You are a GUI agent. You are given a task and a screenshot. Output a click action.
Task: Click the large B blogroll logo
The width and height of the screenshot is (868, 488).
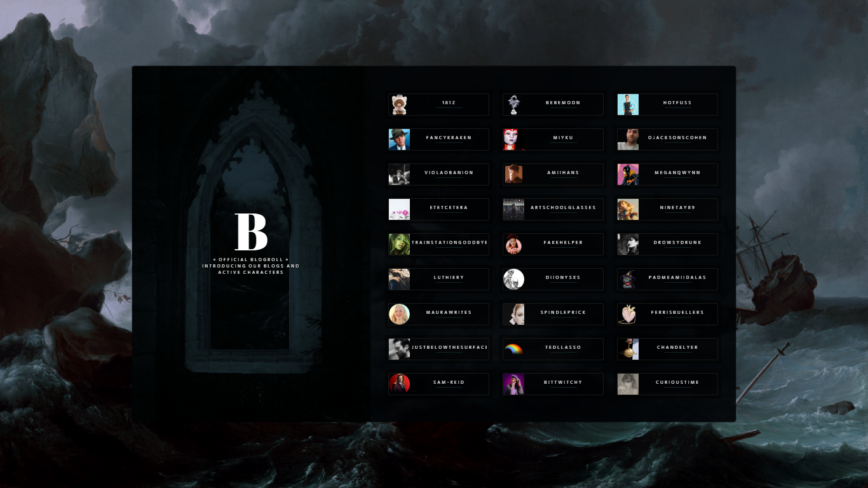pos(251,232)
